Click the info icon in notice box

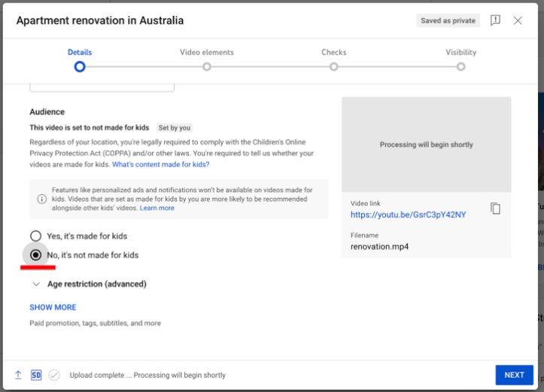[x=42, y=199]
